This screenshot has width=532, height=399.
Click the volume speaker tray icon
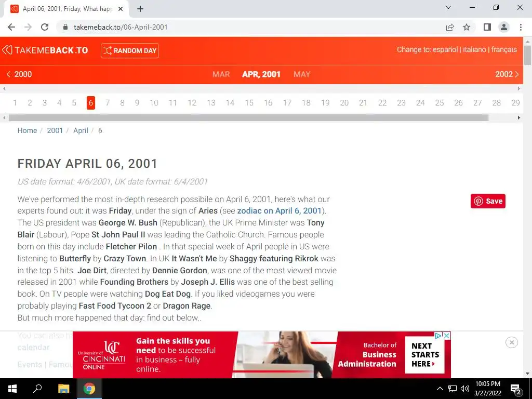click(465, 389)
